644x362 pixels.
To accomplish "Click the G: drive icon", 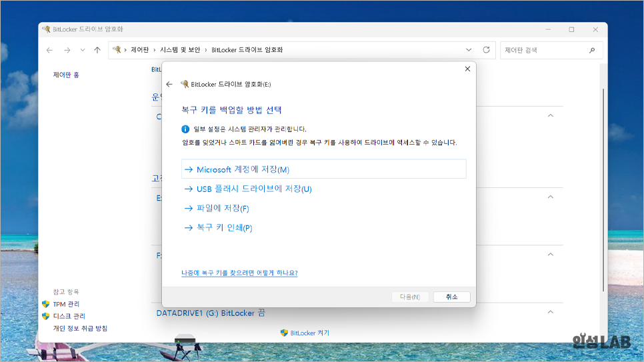I will (x=185, y=339).
